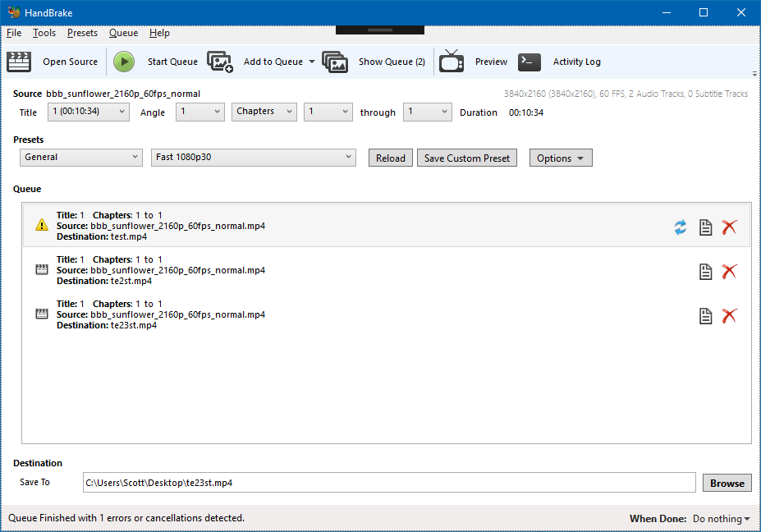Minimize the HandBrake window
This screenshot has width=761, height=532.
[x=667, y=12]
